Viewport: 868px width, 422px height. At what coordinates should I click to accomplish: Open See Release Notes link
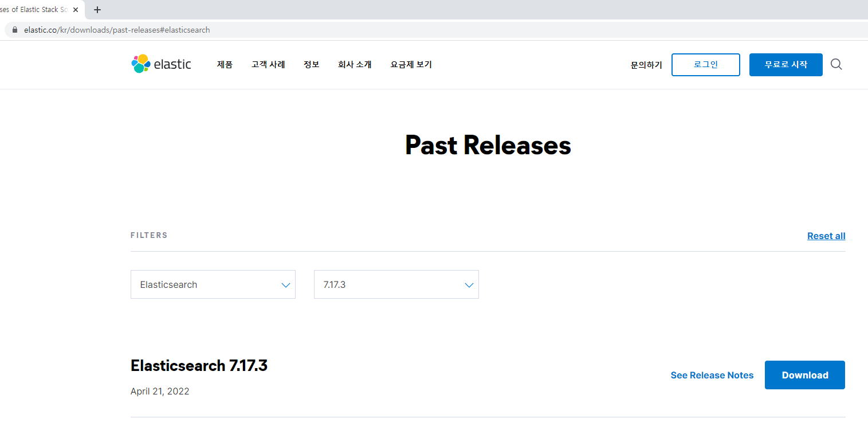coord(712,375)
